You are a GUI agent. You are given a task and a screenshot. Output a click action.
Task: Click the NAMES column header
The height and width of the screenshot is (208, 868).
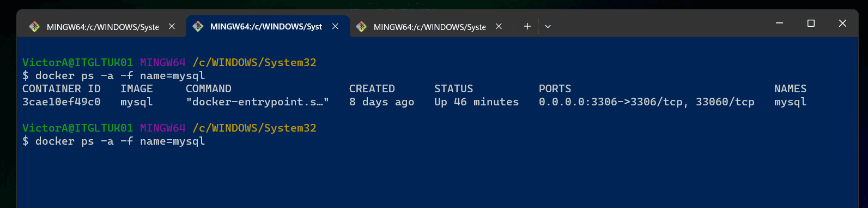pos(791,89)
